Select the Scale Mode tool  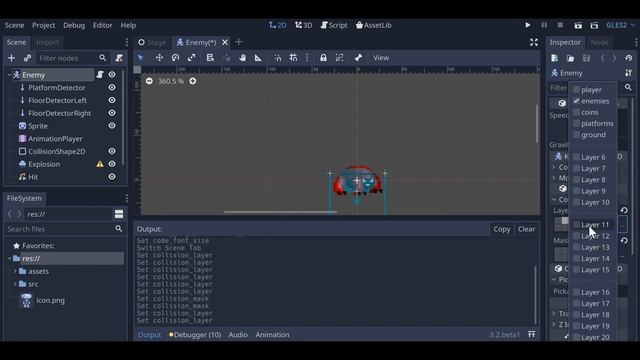(x=191, y=58)
